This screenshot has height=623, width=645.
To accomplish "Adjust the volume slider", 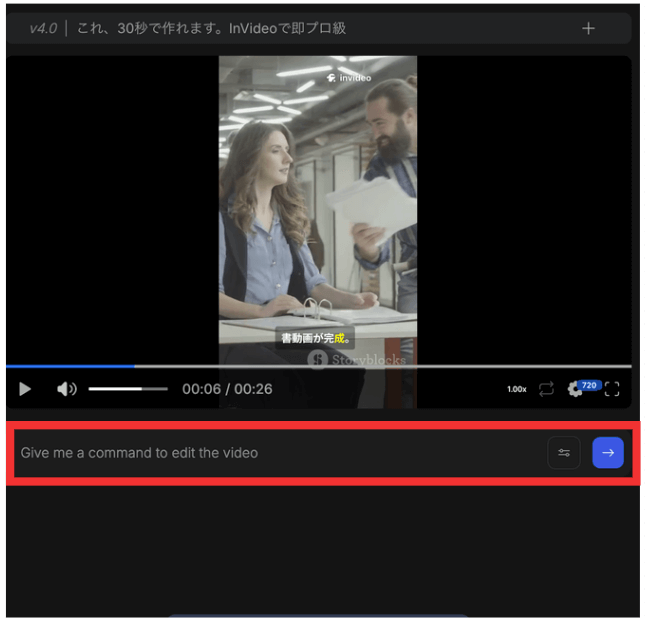I will [127, 389].
